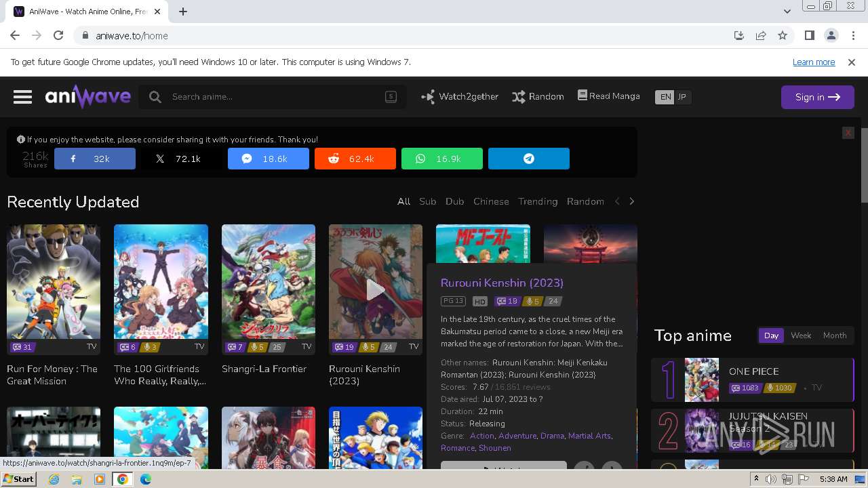868x488 pixels.
Task: Open JUJUTSU KAISEN Season 2 entry
Action: tap(752, 430)
